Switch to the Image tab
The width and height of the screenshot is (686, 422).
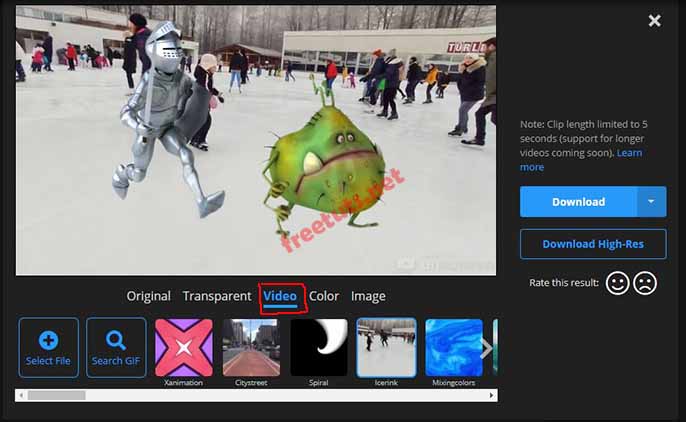point(368,296)
